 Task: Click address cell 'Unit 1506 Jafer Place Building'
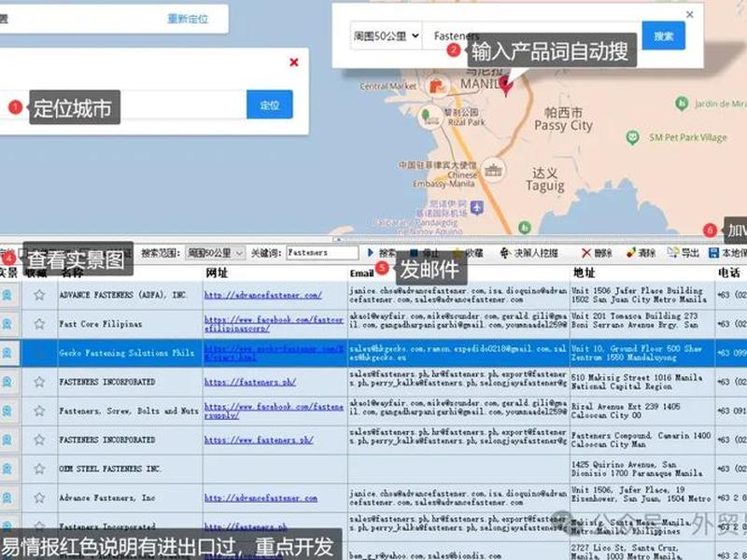(642, 295)
